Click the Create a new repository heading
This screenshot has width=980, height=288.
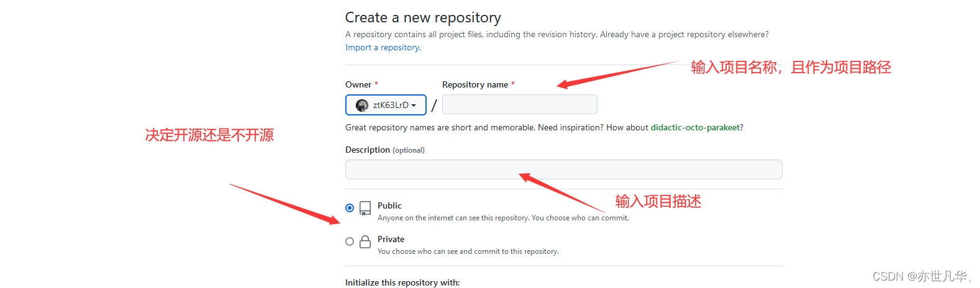pyautogui.click(x=423, y=17)
